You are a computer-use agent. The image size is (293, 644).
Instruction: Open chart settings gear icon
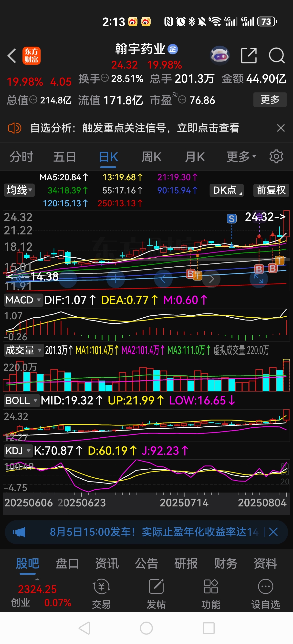276,157
